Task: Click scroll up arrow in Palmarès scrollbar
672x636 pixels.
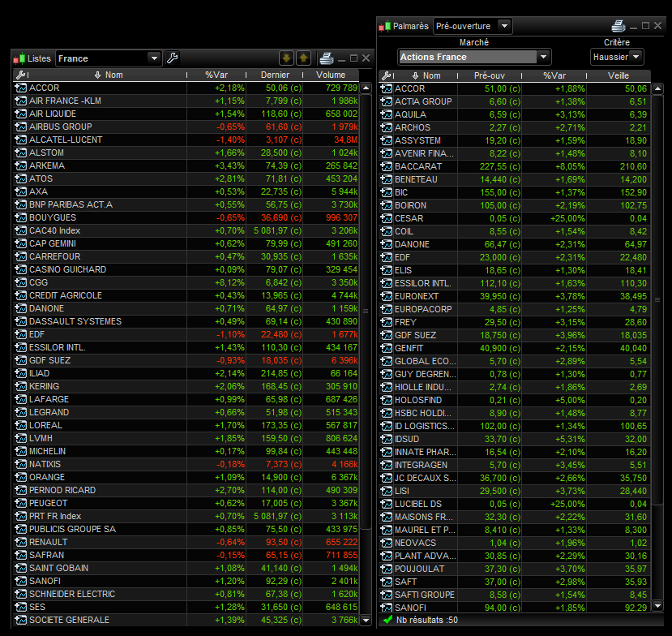Action: pos(657,89)
